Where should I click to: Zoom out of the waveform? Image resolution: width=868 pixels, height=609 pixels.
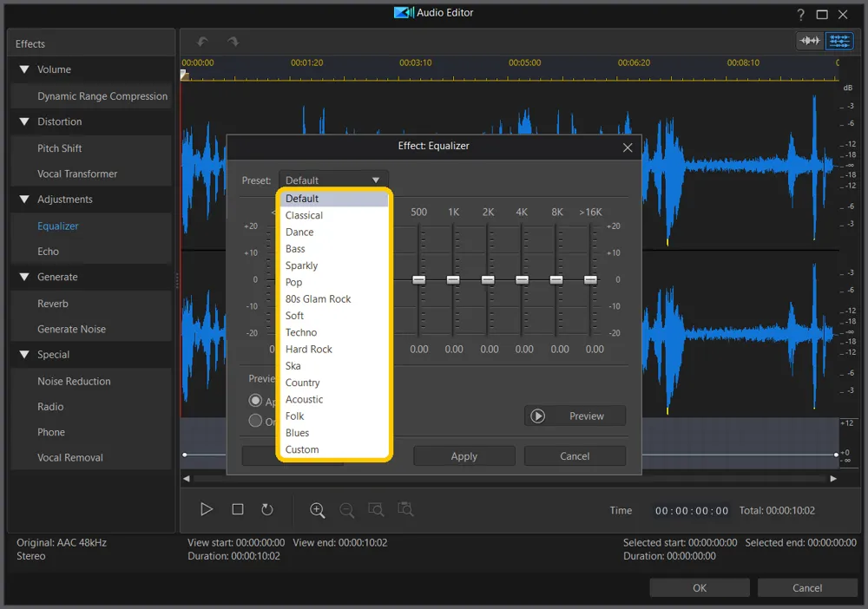point(346,510)
